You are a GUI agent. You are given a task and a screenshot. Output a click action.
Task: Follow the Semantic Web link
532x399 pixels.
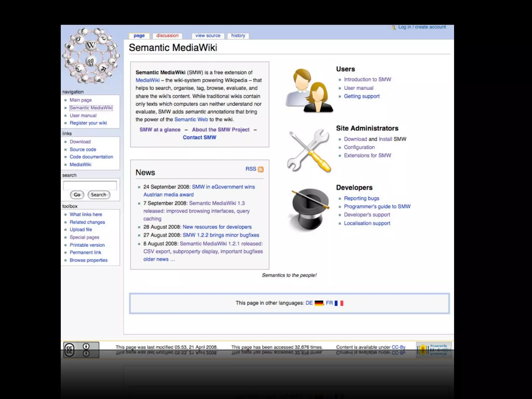191,119
